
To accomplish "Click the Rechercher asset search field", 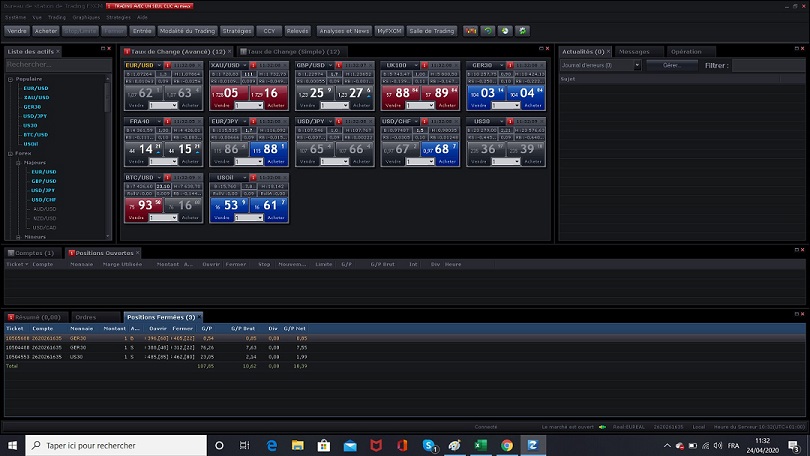I will (55, 64).
